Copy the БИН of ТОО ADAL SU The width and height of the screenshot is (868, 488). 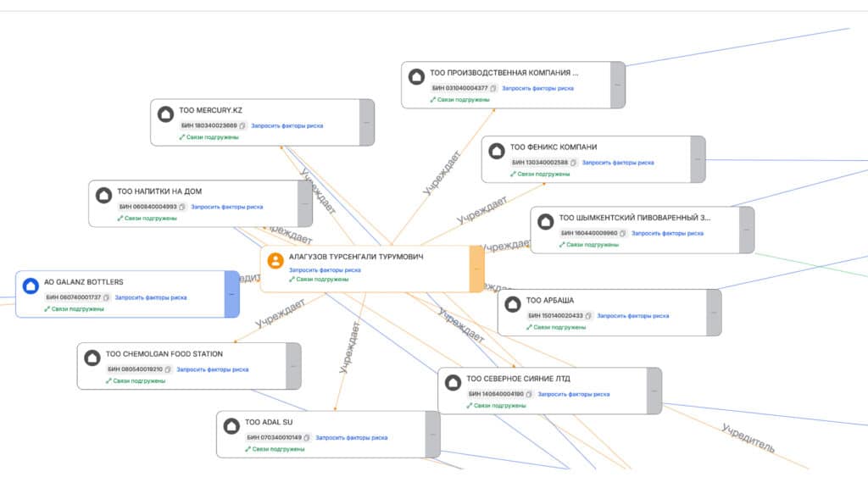[307, 437]
